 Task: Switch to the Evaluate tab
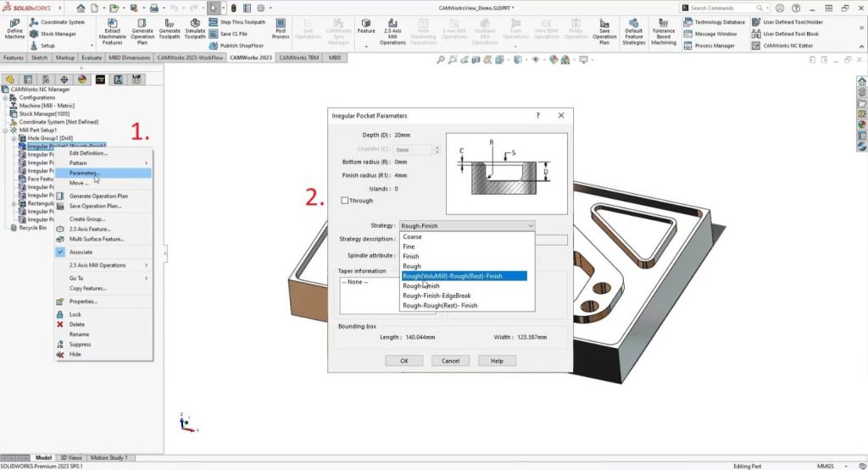[92, 58]
